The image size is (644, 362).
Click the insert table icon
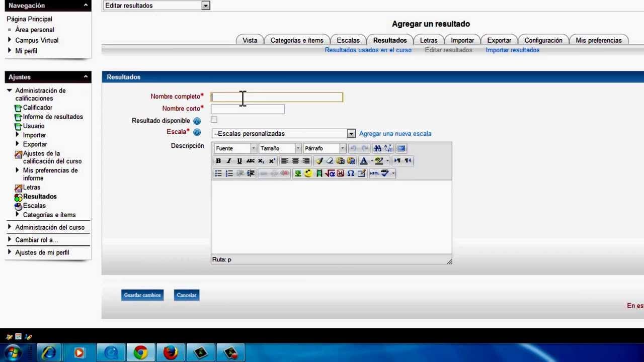[x=362, y=173]
